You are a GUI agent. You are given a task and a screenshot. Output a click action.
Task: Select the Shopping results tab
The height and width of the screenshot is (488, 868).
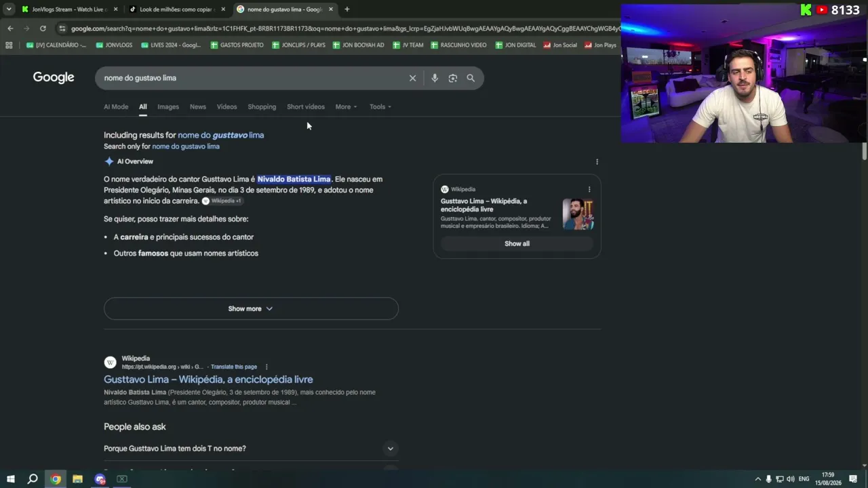coord(262,106)
